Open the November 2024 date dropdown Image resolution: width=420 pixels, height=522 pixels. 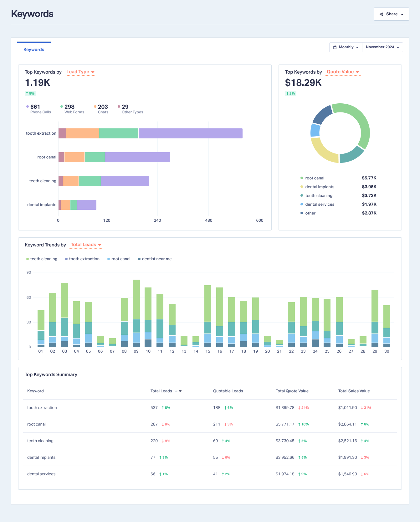click(x=382, y=47)
